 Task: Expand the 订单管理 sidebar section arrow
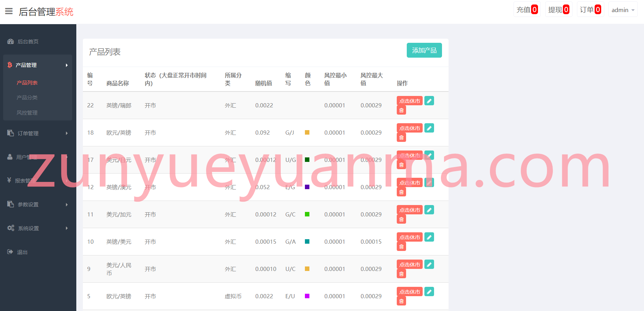67,133
